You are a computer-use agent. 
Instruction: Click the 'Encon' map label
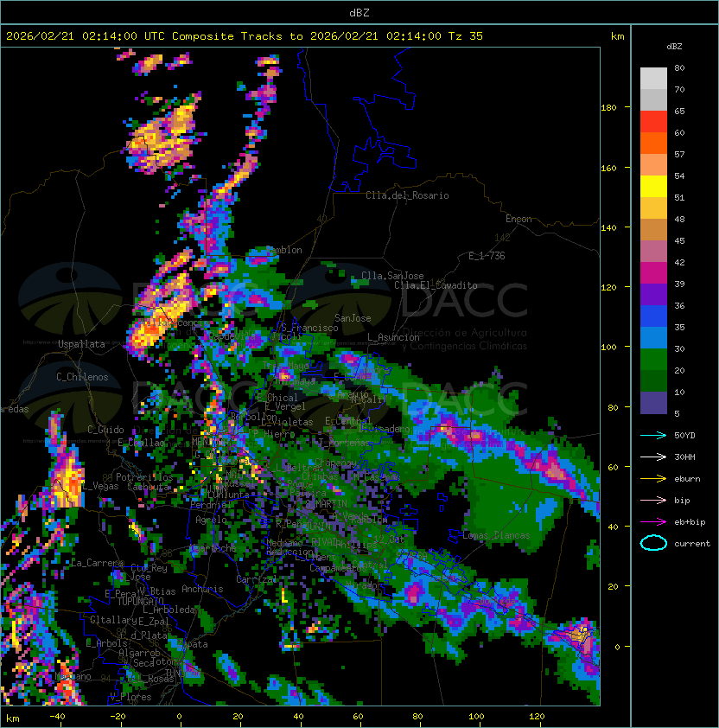[519, 219]
